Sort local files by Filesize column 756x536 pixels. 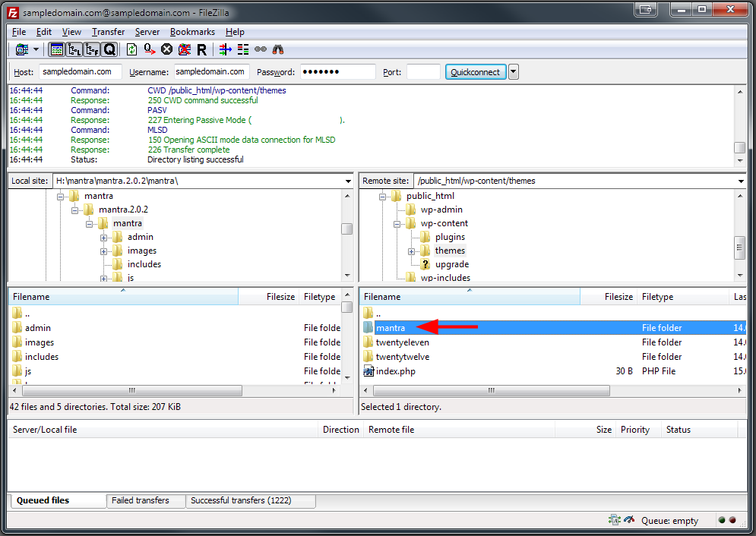tap(268, 297)
